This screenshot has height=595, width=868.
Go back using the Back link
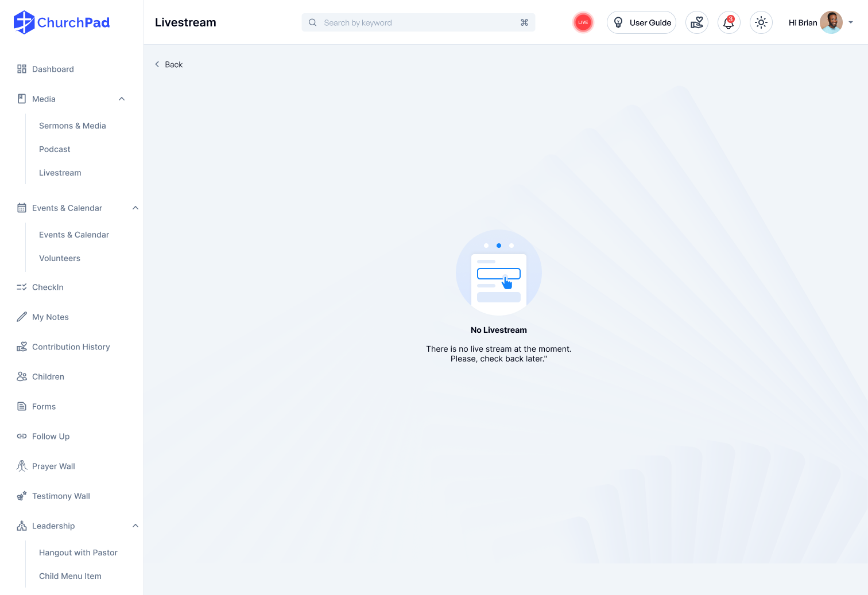click(x=169, y=64)
